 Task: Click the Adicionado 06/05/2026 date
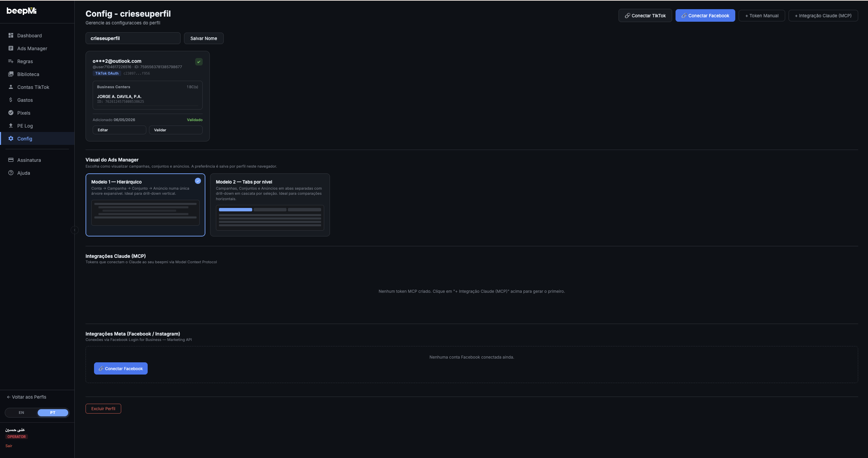[x=114, y=120]
